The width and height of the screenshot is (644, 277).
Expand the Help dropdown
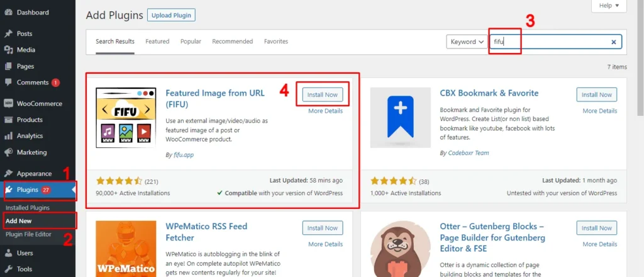point(609,6)
